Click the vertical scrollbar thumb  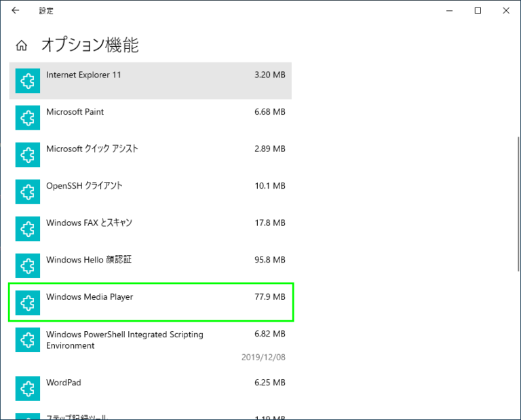(518, 204)
